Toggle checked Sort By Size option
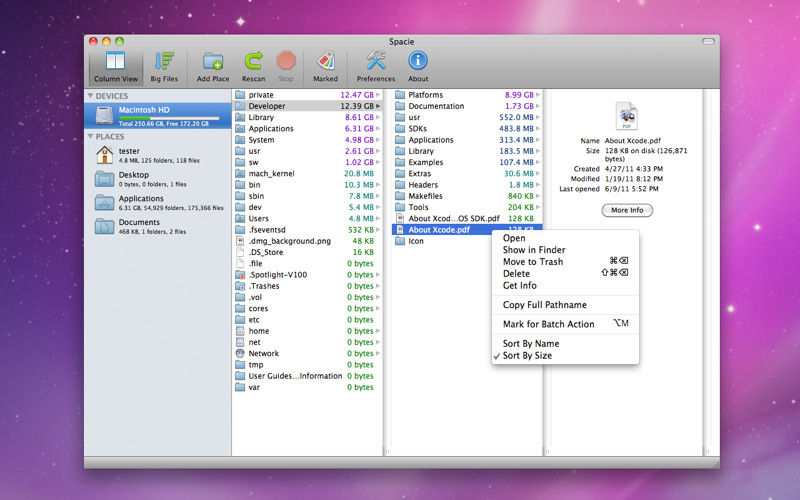Viewport: 800px width, 500px height. coord(565,356)
